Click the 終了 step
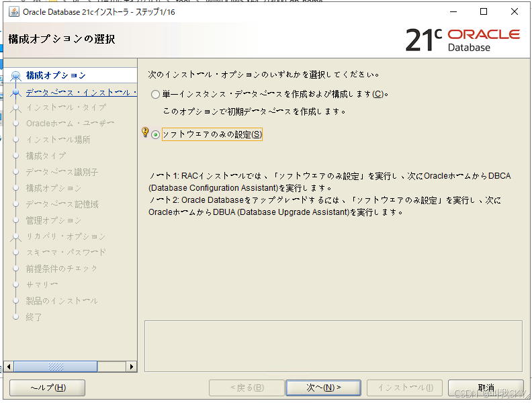532x403 pixels. 34,317
